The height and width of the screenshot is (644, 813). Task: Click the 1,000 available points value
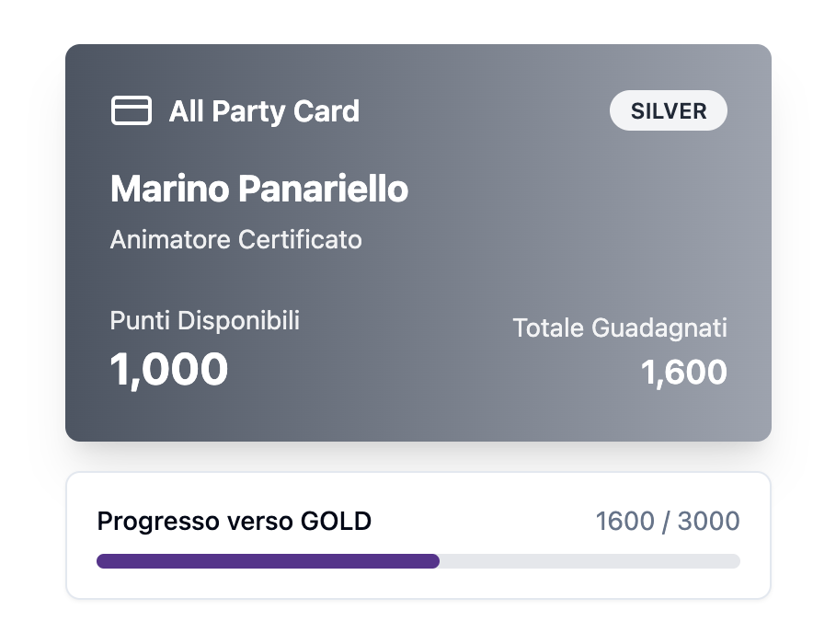[x=168, y=369]
